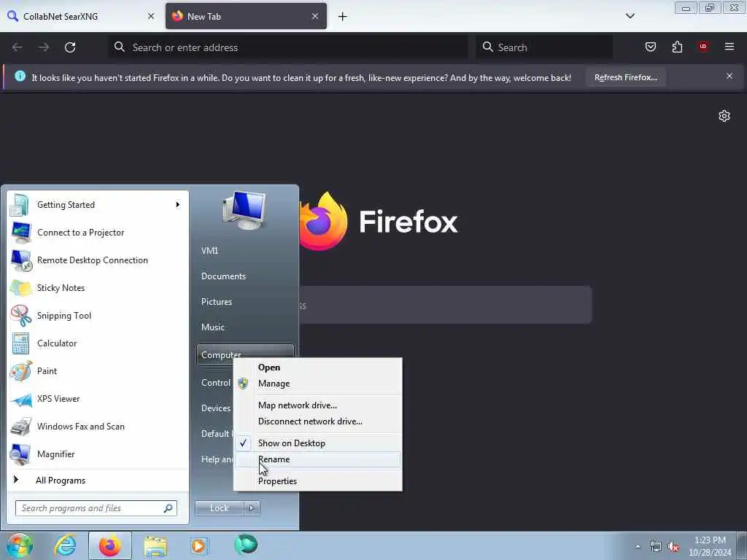Screen dimensions: 747x560
Task: Click the muted volume tray icon
Action: click(x=673, y=547)
